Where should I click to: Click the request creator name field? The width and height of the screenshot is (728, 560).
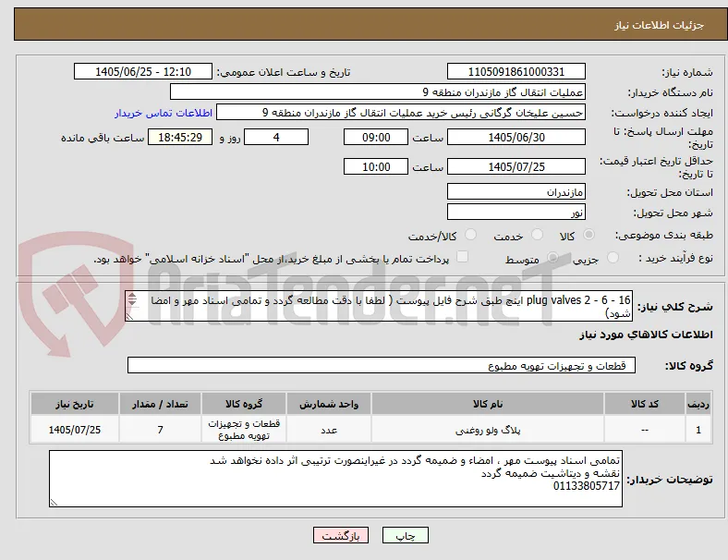[x=401, y=113]
